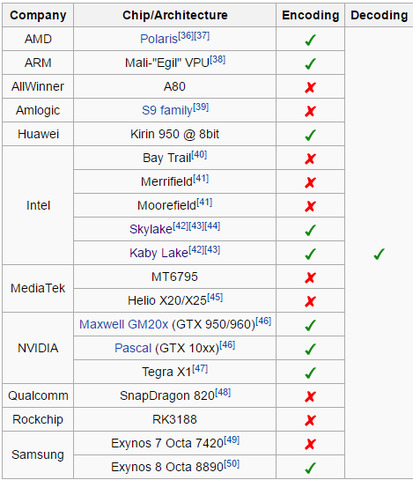The image size is (413, 480).
Task: Open citation [36] next to Polaris
Action: (186, 36)
